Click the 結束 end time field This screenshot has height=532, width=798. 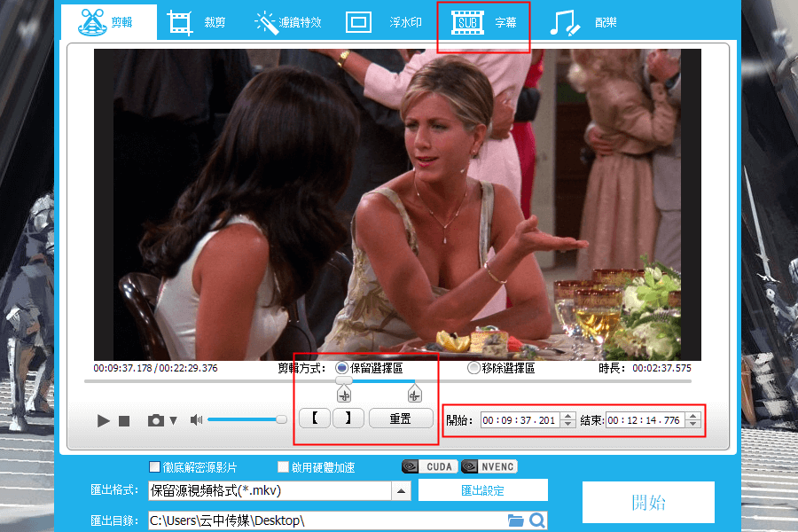coord(645,420)
